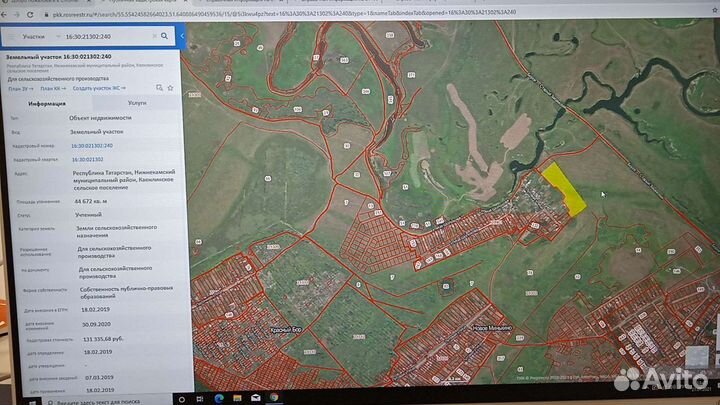Click the zoom-to-parcel icon beside the star

coord(159,88)
